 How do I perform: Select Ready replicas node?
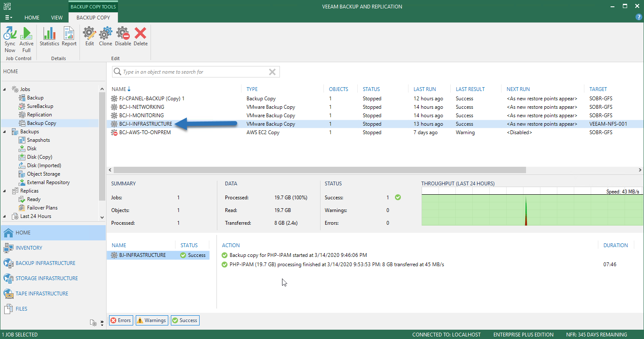34,199
